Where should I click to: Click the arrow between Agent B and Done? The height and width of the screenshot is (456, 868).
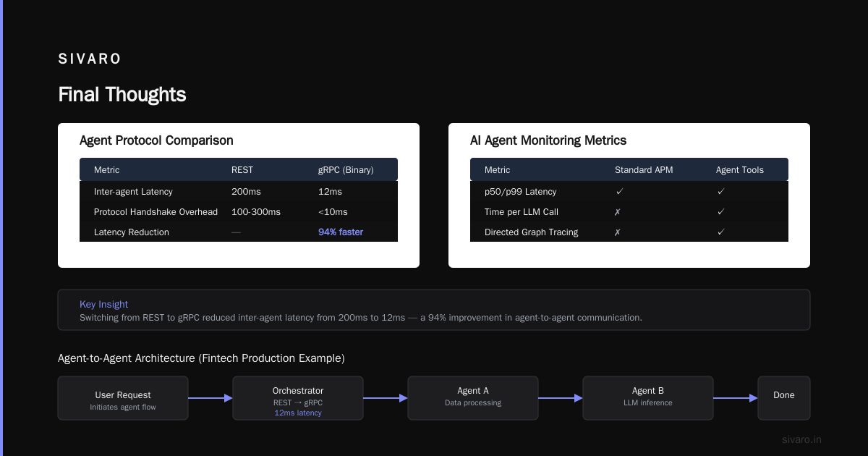click(x=736, y=398)
